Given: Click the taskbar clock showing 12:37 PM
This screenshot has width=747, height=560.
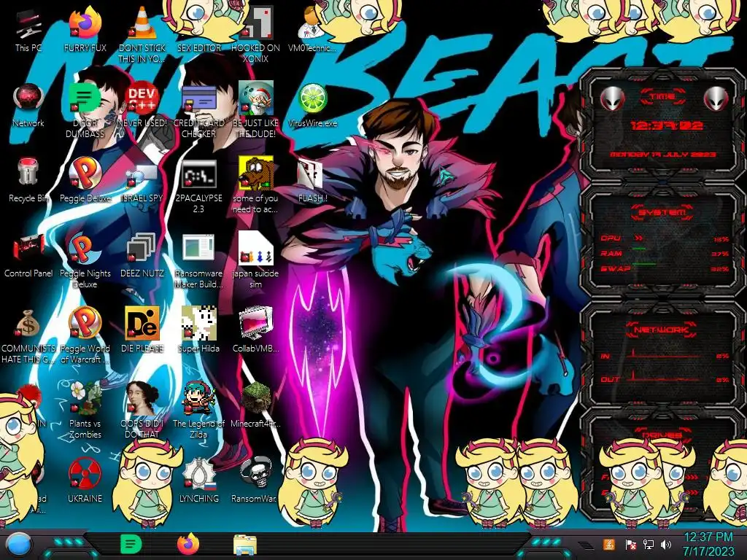Looking at the screenshot, I should tap(708, 544).
